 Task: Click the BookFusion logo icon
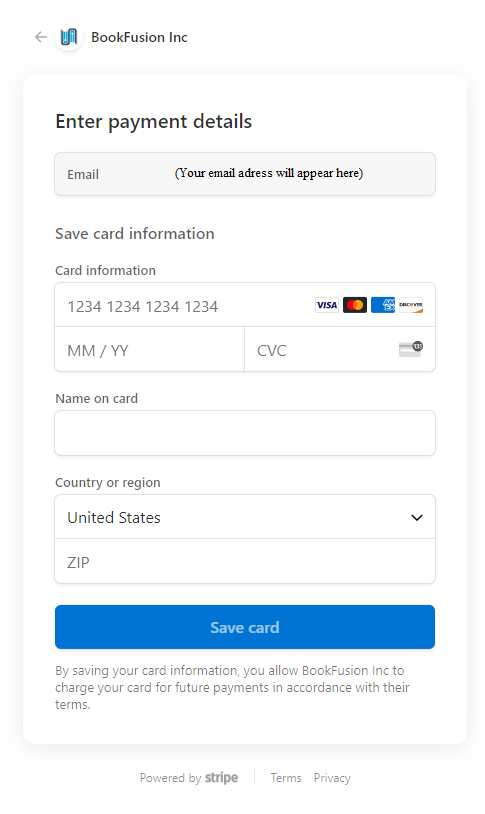coord(69,37)
